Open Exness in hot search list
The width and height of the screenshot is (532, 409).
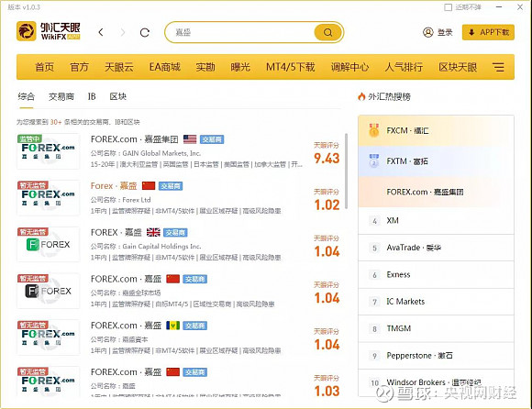pyautogui.click(x=436, y=275)
